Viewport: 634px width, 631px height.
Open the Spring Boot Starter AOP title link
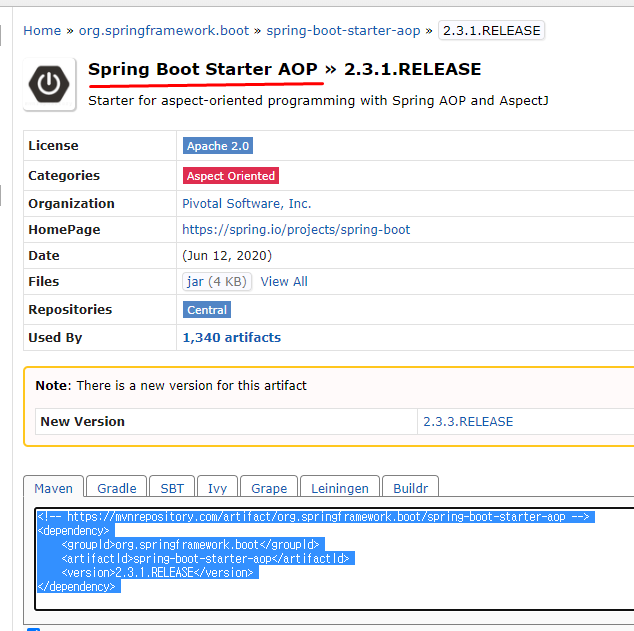click(203, 69)
